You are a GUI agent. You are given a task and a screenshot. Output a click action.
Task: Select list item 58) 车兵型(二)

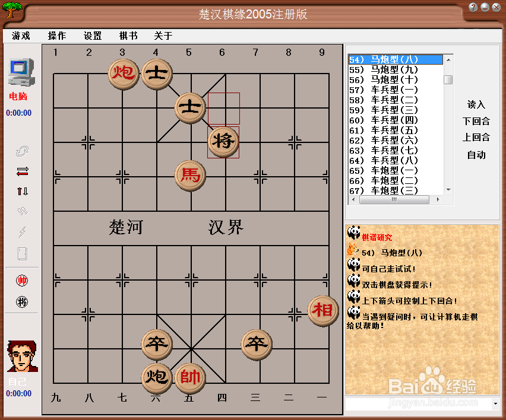tap(396, 100)
